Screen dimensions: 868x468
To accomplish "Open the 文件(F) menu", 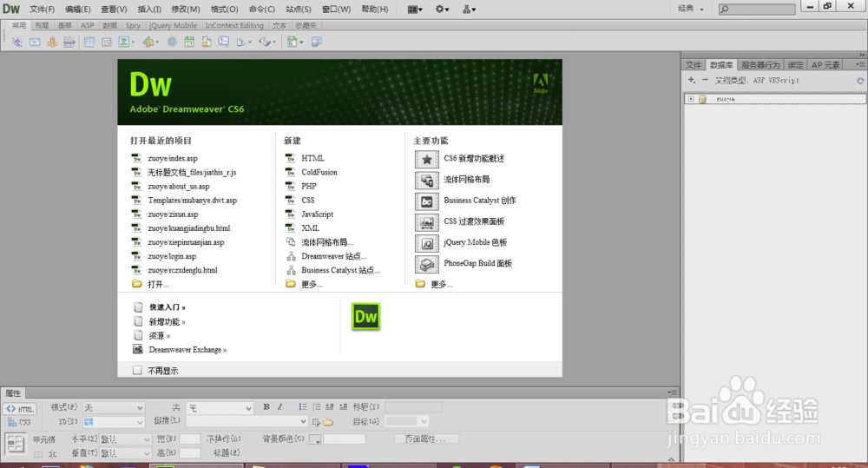I will 42,10.
